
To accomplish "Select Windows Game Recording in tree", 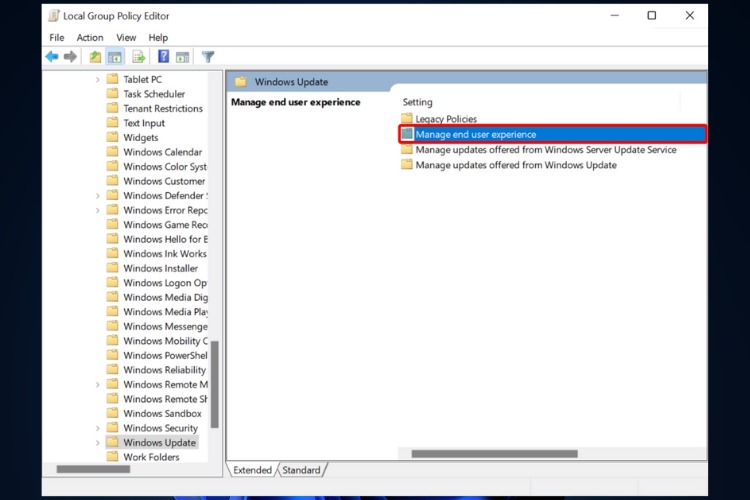I will point(165,225).
